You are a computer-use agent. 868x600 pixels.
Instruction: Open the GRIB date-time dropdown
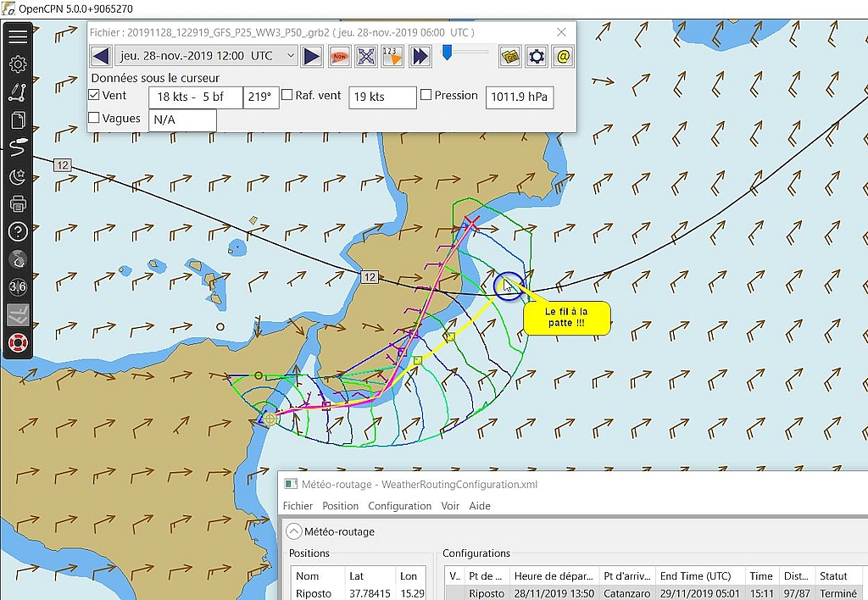click(291, 56)
